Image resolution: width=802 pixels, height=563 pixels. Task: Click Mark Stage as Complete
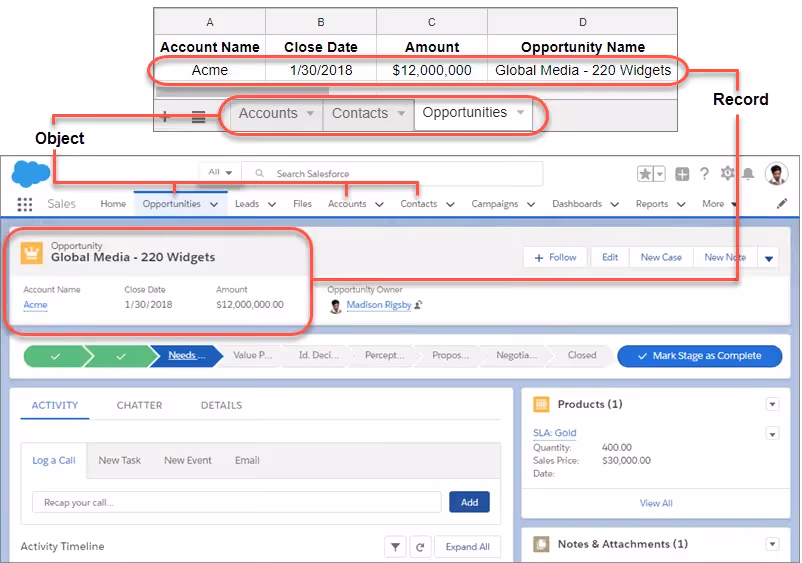(x=700, y=356)
